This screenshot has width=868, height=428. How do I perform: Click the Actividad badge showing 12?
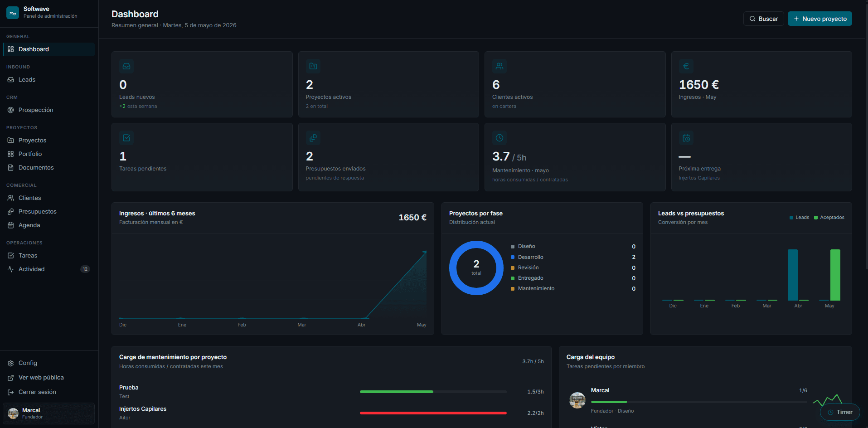tap(85, 269)
